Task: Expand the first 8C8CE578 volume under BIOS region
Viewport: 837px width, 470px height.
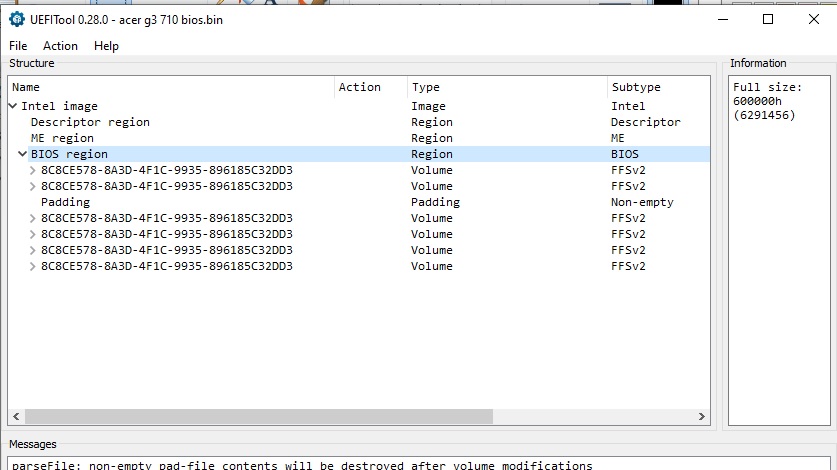Action: (33, 170)
